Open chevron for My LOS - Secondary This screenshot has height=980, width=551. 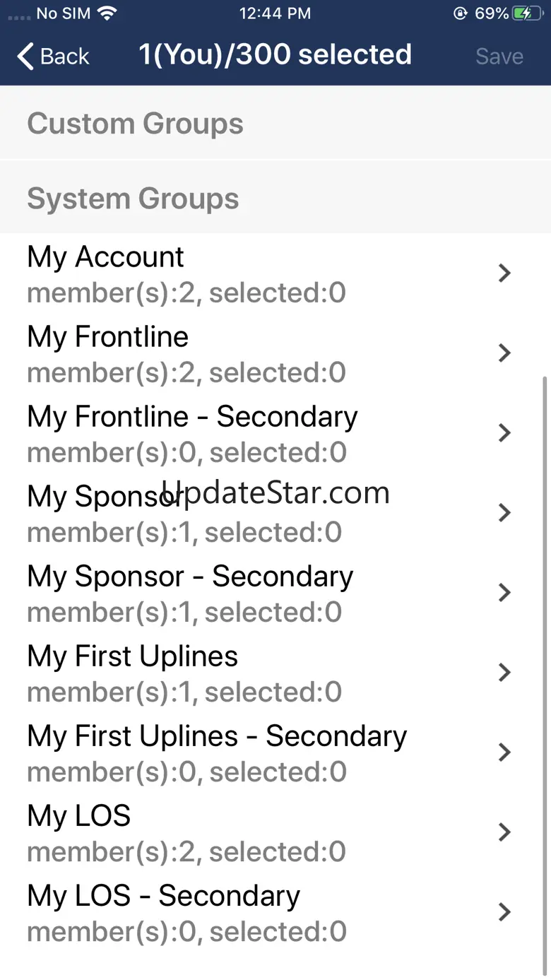coord(504,912)
